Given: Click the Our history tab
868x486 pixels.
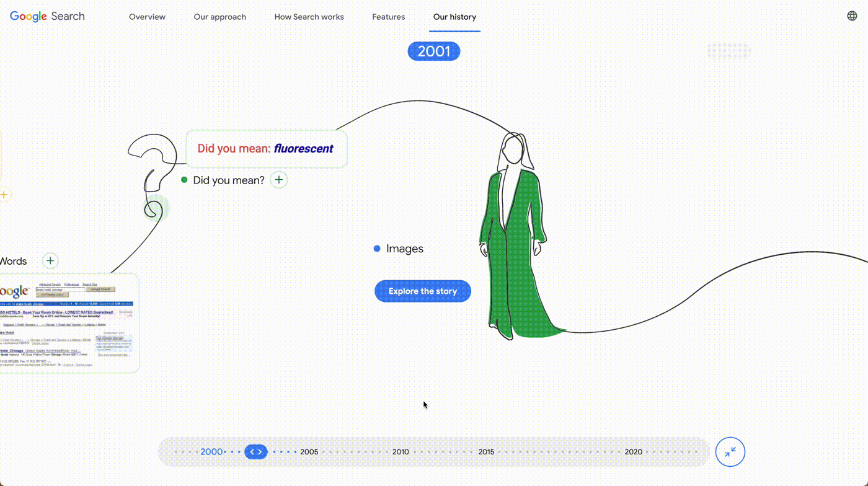Looking at the screenshot, I should [x=454, y=17].
